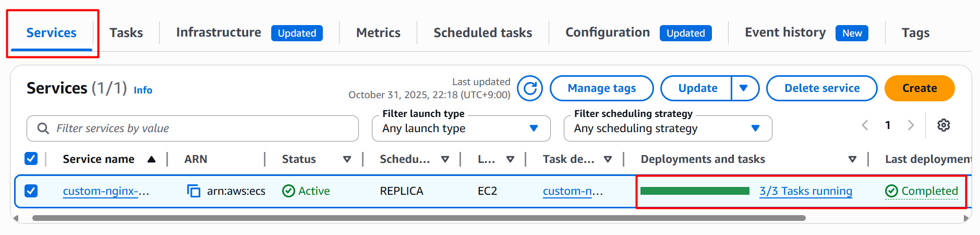Image resolution: width=980 pixels, height=235 pixels.
Task: Click the Deployments and tasks sort triangle
Action: pos(852,159)
